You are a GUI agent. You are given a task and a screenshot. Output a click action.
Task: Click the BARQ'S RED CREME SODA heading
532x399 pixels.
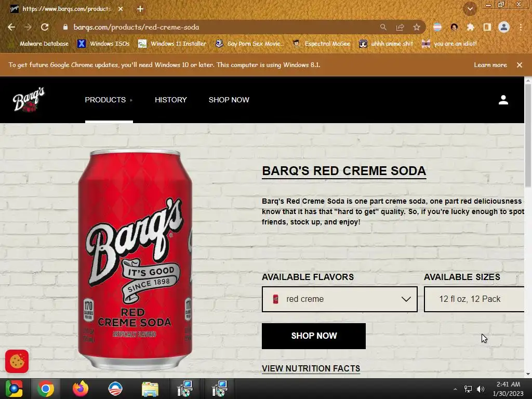click(x=344, y=170)
